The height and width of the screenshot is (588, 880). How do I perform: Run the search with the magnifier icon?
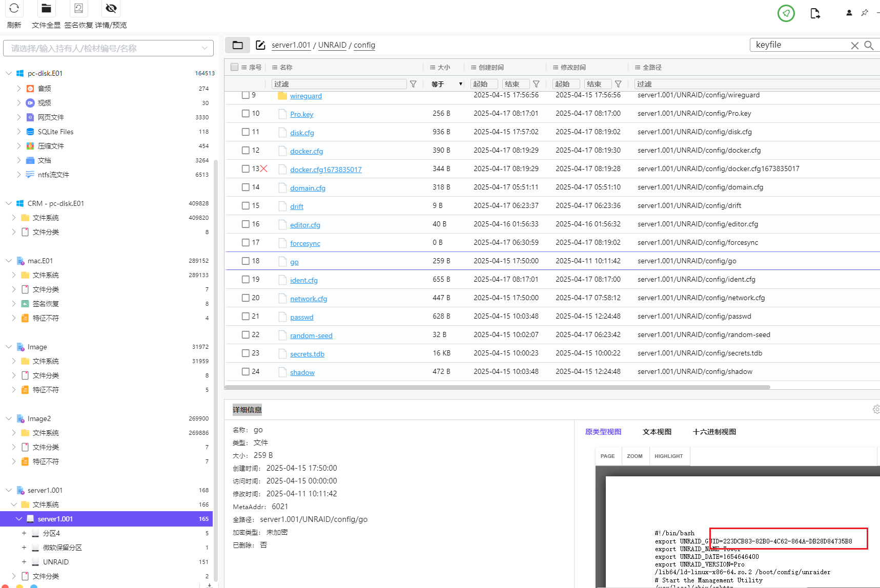(869, 45)
